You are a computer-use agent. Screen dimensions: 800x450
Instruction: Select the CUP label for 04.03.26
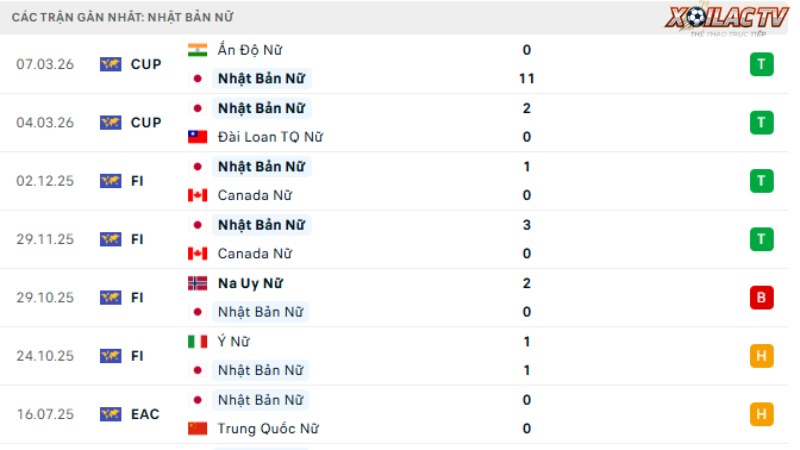[x=146, y=122]
